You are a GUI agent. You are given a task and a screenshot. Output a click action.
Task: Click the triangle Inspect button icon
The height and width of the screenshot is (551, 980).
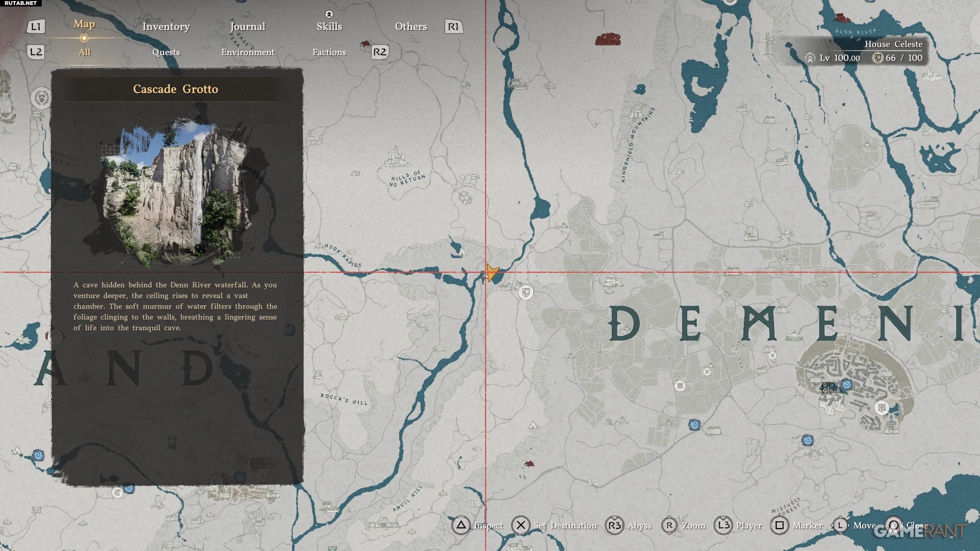(461, 525)
